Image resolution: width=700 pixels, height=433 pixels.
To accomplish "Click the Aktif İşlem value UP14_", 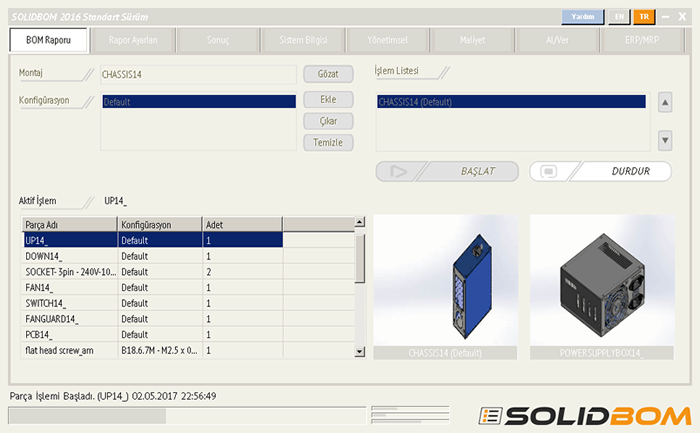I will (x=116, y=201).
